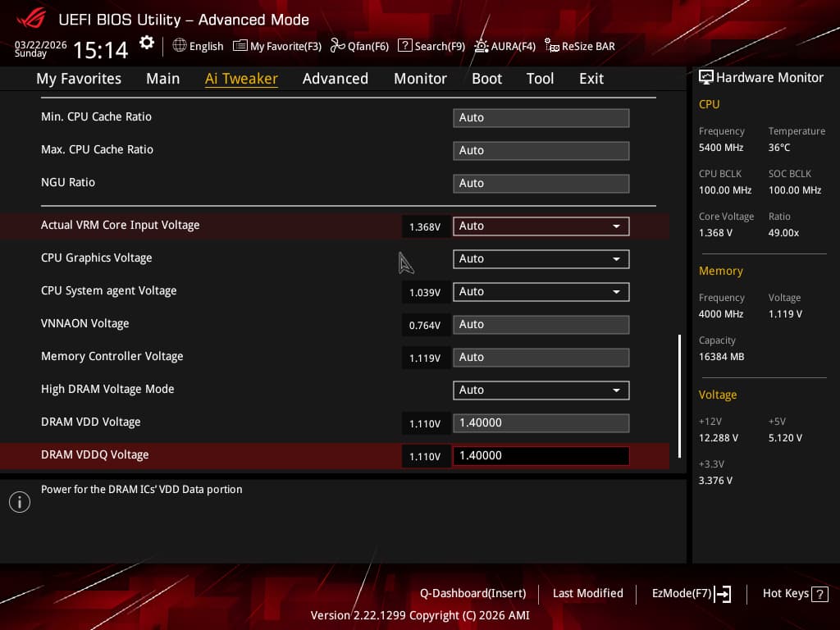Screen dimensions: 840x630
Task: Click Min. CPU Cache Ratio field
Action: pyautogui.click(x=541, y=118)
